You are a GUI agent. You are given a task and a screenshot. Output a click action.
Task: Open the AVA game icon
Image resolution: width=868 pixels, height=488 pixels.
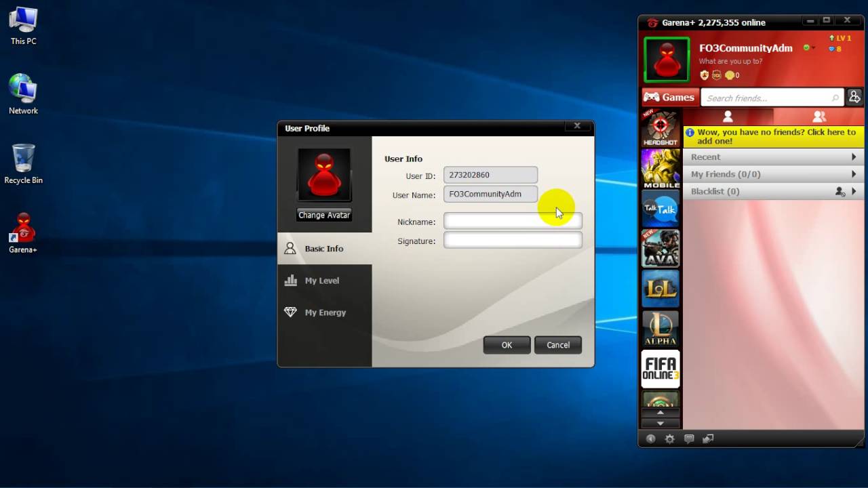click(x=660, y=249)
